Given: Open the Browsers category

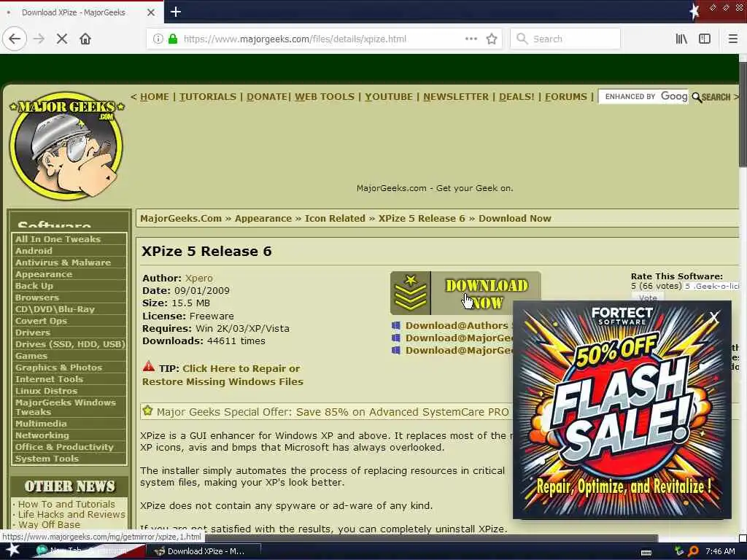Looking at the screenshot, I should click(x=36, y=297).
